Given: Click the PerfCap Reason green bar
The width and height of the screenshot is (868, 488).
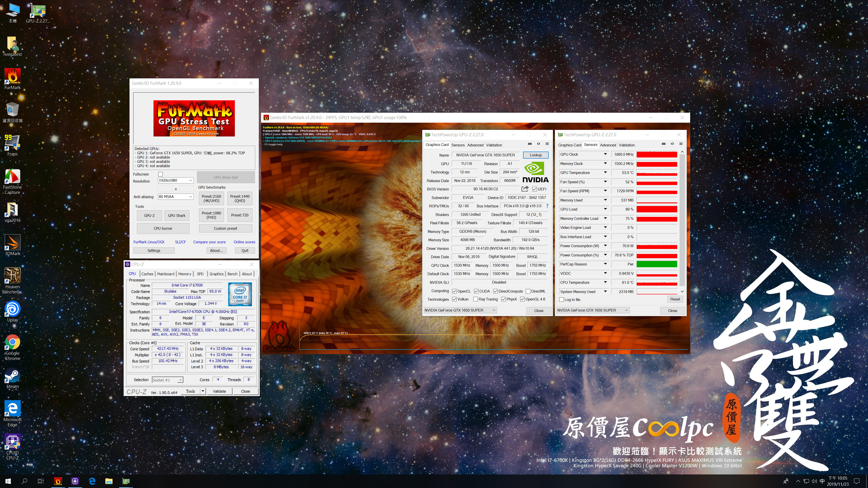Looking at the screenshot, I should click(657, 264).
